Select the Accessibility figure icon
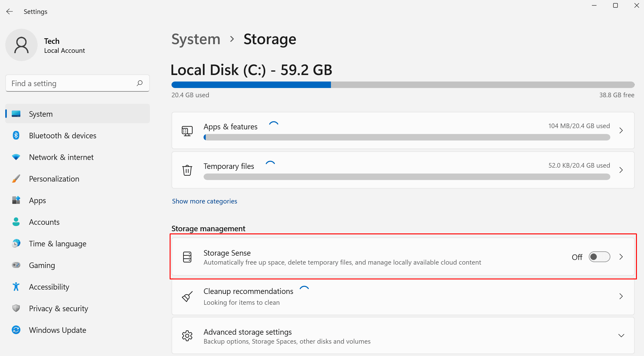 pos(16,287)
